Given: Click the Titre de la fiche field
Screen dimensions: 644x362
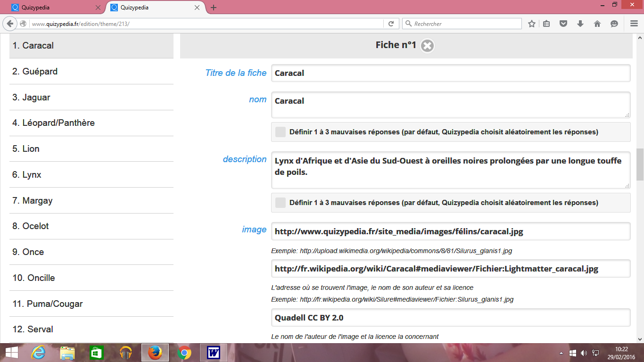Looking at the screenshot, I should [450, 73].
